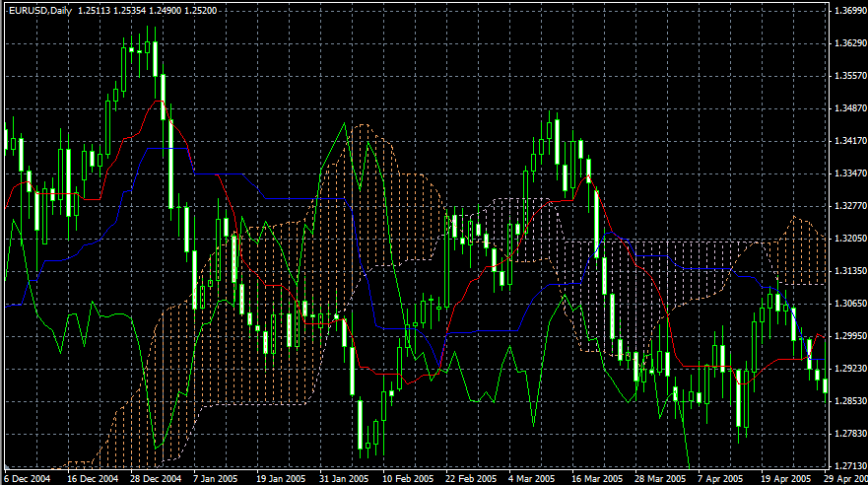Click the 10 Feb 2005 date label
Image resolution: width=868 pixels, height=485 pixels.
pyautogui.click(x=408, y=478)
